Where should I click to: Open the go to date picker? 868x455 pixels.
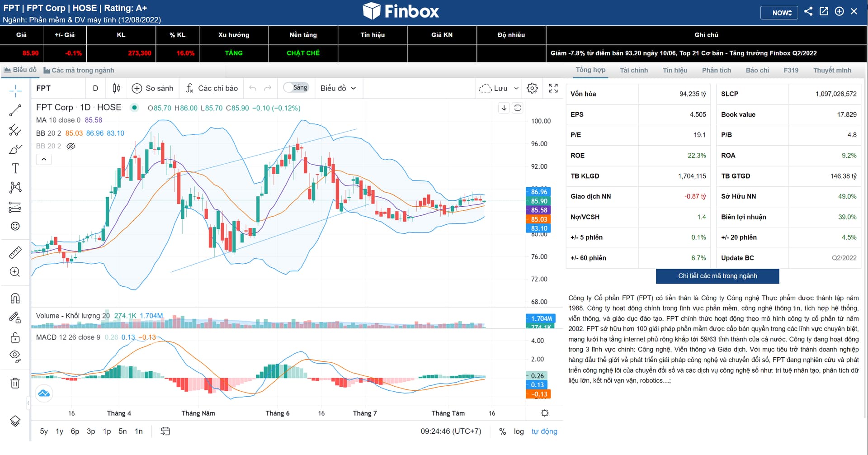point(165,431)
